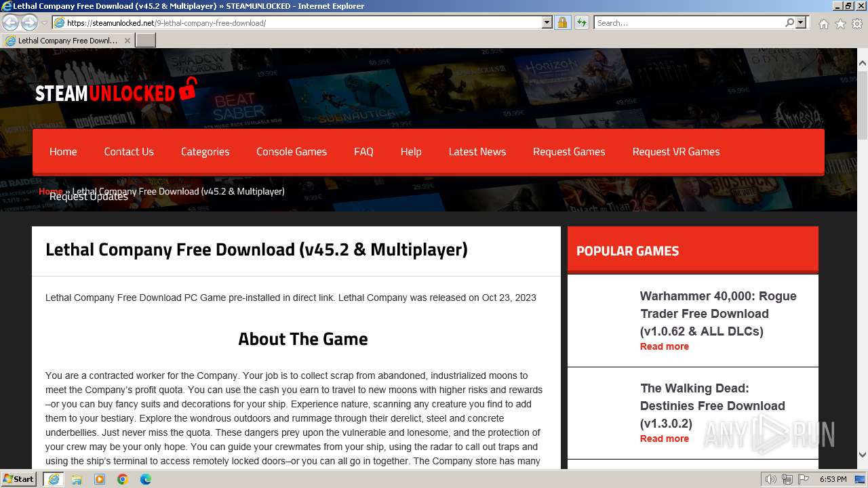Open the Windows Start button
This screenshot has height=488, width=868.
point(18,479)
